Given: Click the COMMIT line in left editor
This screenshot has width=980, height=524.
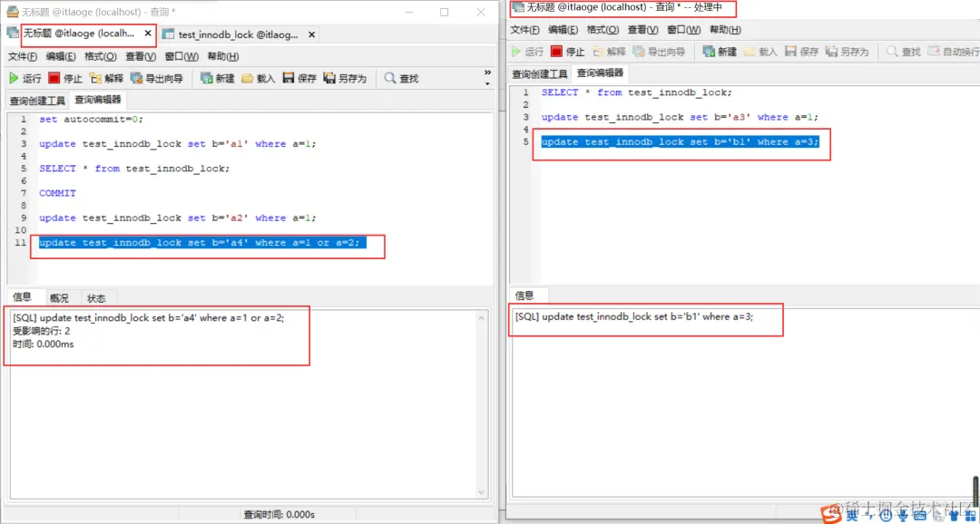Looking at the screenshot, I should click(57, 193).
